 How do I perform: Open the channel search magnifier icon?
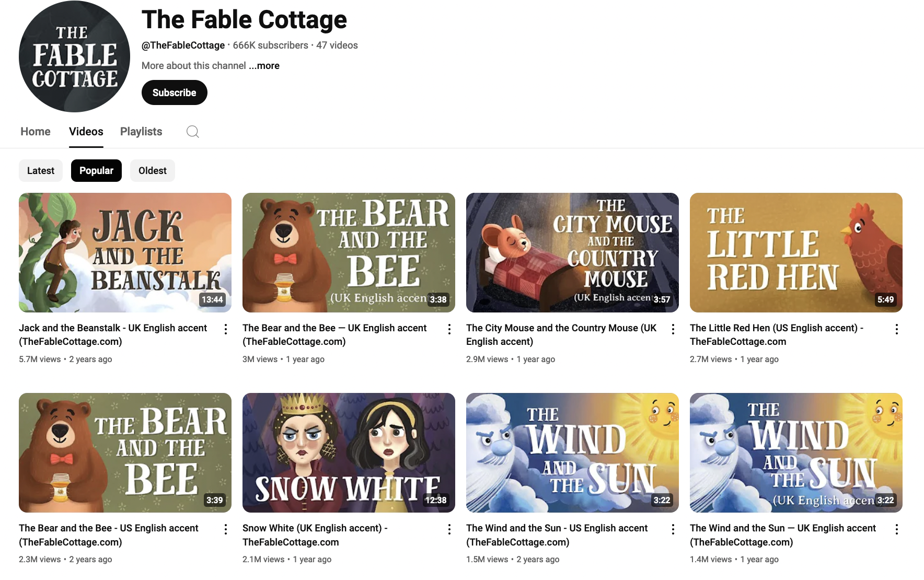point(193,132)
